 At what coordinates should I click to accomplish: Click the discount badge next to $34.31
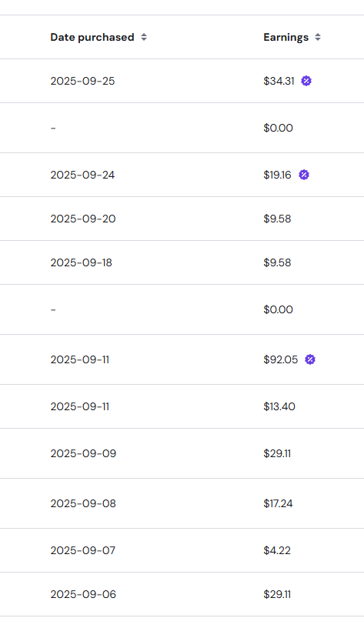point(306,81)
